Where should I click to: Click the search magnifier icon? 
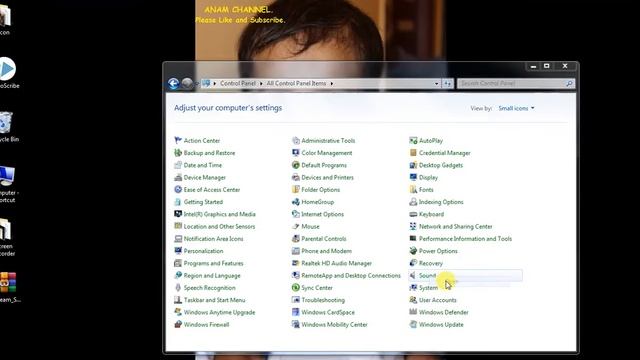tap(570, 83)
